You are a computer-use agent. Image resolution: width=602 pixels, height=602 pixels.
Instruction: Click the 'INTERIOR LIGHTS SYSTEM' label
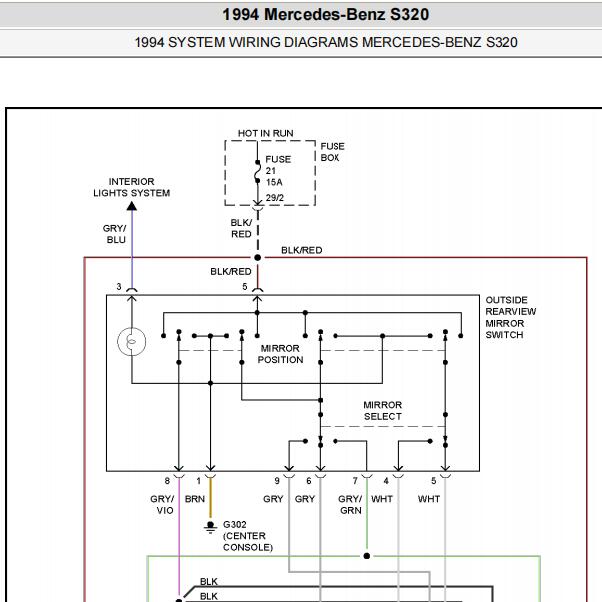(x=132, y=187)
